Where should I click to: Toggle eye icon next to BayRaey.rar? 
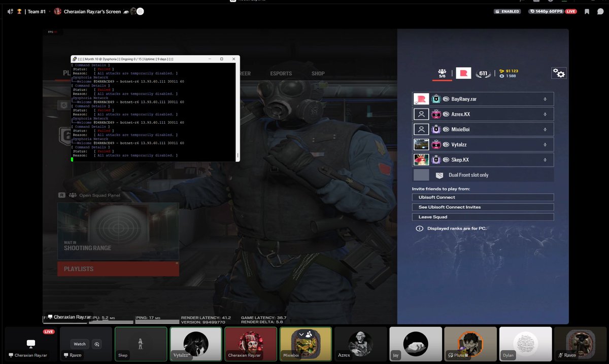pyautogui.click(x=446, y=99)
